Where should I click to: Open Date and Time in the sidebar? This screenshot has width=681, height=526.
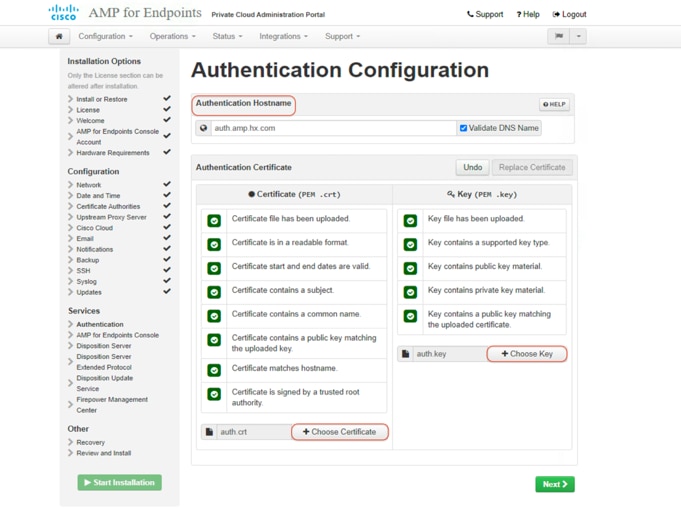pyautogui.click(x=98, y=196)
